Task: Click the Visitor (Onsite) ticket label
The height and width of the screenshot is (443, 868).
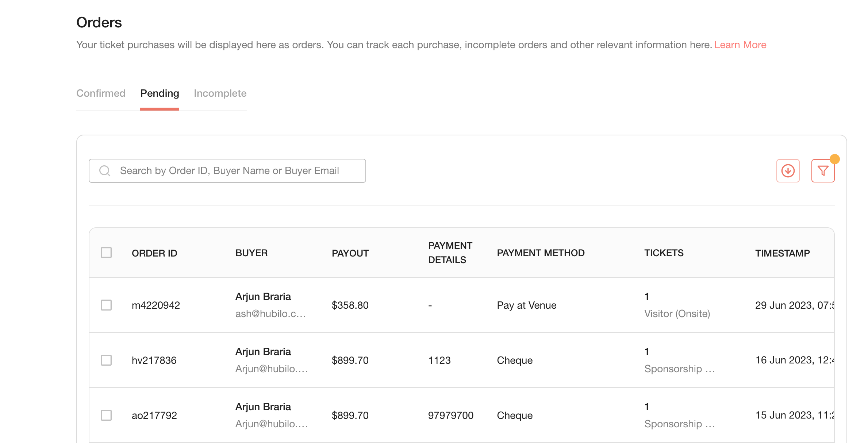Action: [x=677, y=314]
